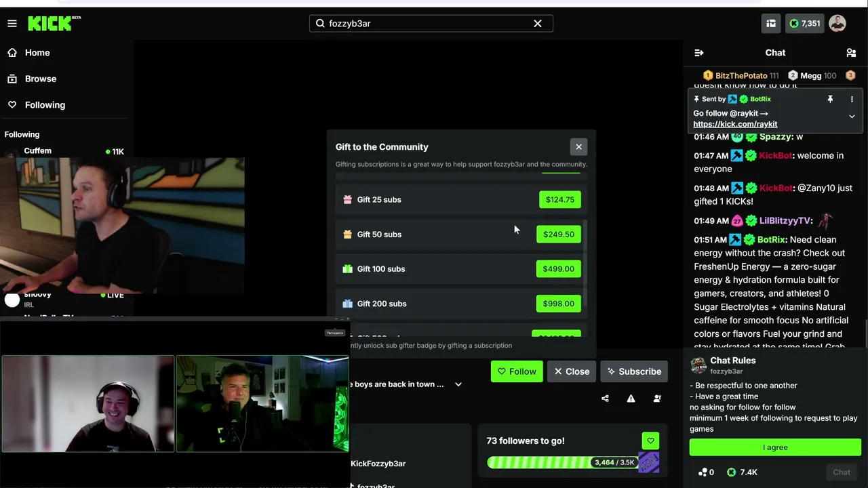
Task: Click the Gift 100 subs gift box icon
Action: pyautogui.click(x=348, y=269)
